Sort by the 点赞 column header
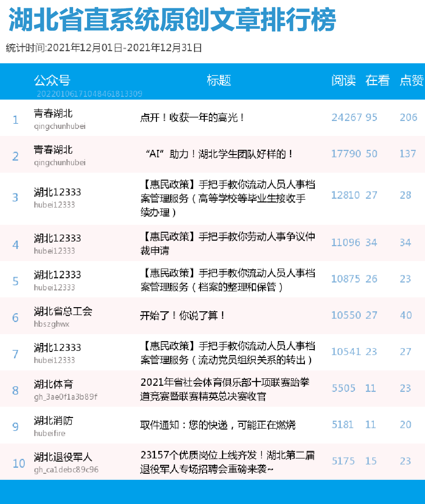The width and height of the screenshot is (425, 504). [410, 81]
